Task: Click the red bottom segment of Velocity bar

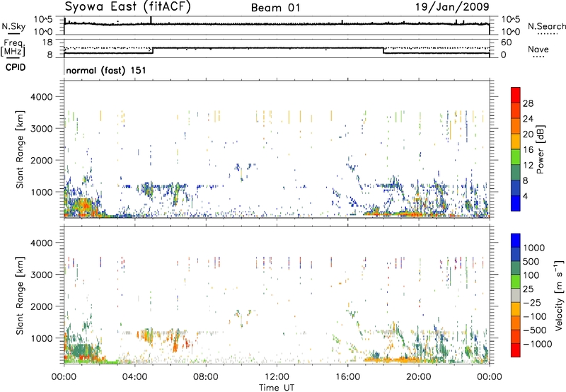Action: (516, 350)
